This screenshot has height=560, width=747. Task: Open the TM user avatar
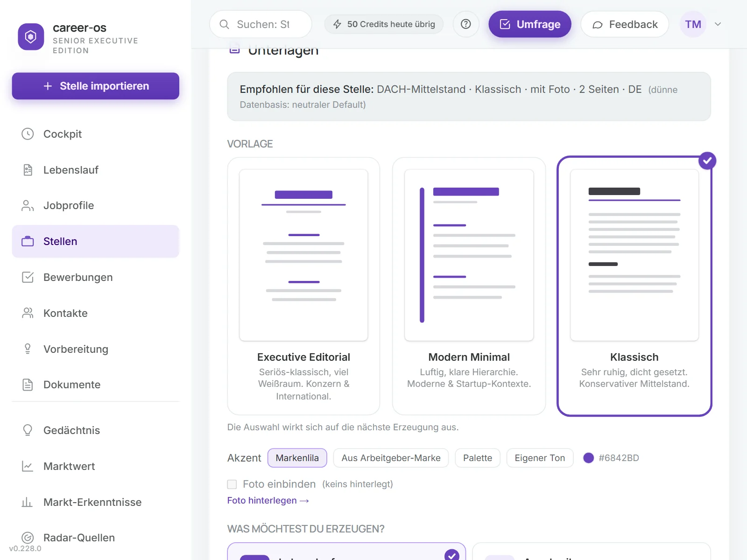coord(693,24)
